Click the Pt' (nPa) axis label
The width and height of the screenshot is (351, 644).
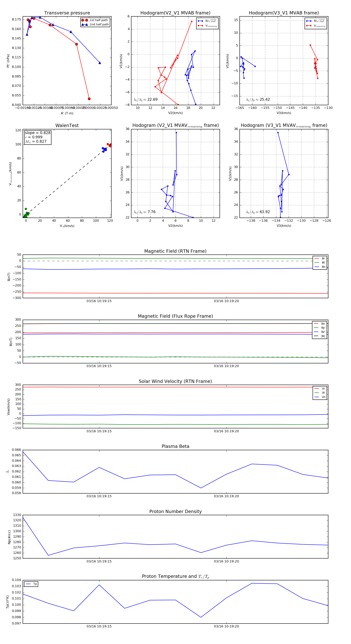pyautogui.click(x=8, y=61)
